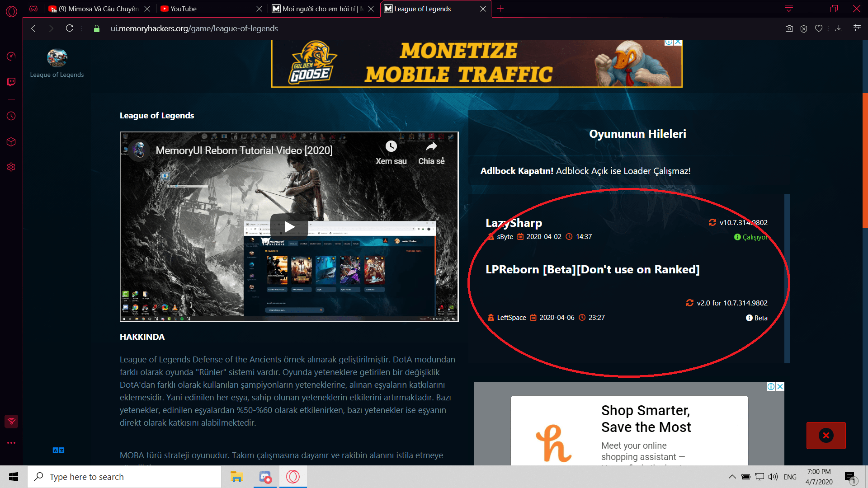The width and height of the screenshot is (868, 488).
Task: Click the red X floating button
Action: (x=826, y=436)
